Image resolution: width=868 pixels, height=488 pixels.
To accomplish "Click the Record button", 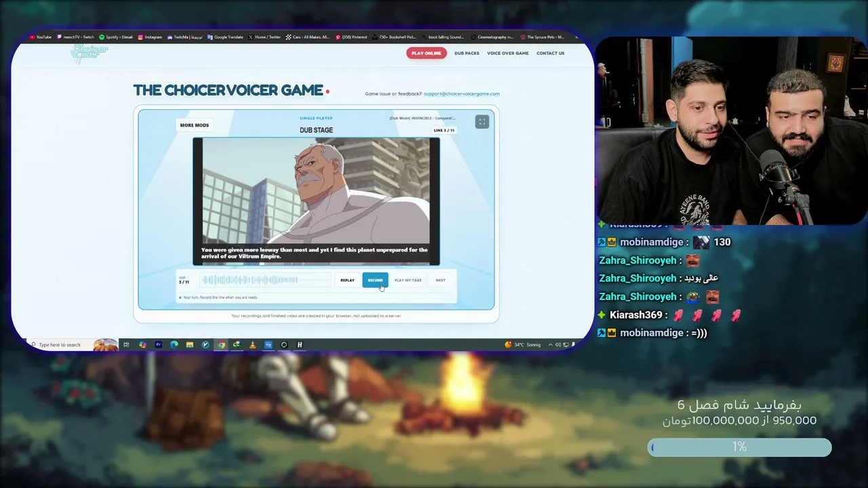I will click(375, 281).
